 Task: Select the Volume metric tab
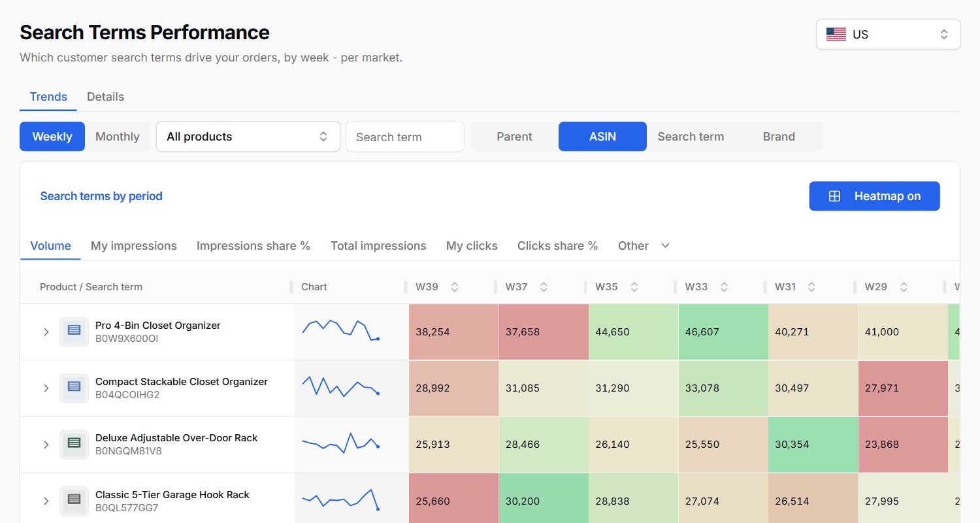(x=50, y=246)
